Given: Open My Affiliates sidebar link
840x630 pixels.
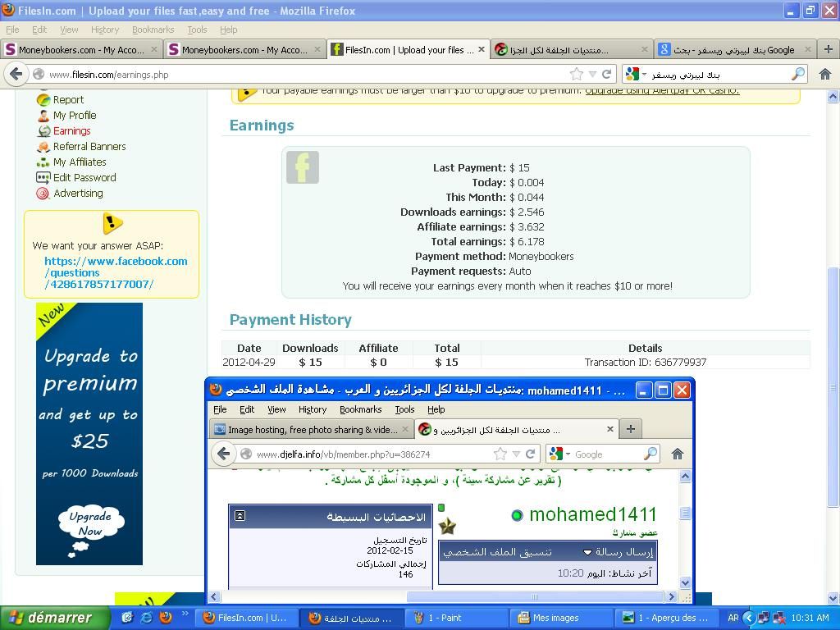Looking at the screenshot, I should [80, 162].
